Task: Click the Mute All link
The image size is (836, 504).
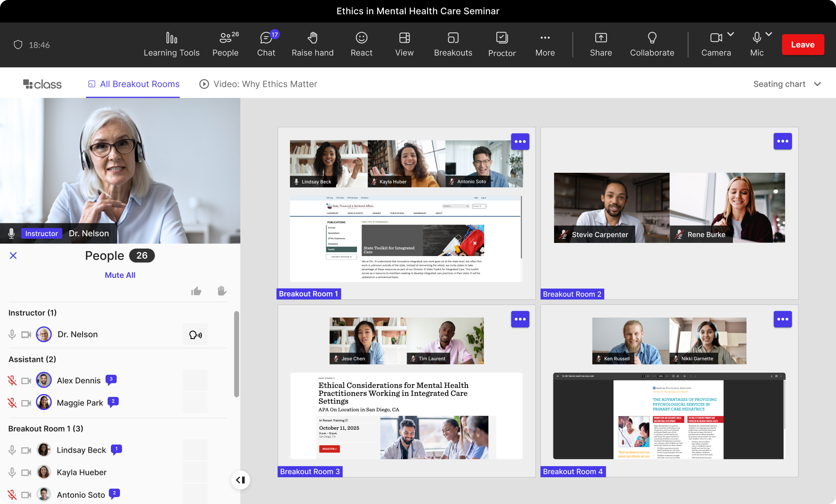Action: [x=120, y=275]
